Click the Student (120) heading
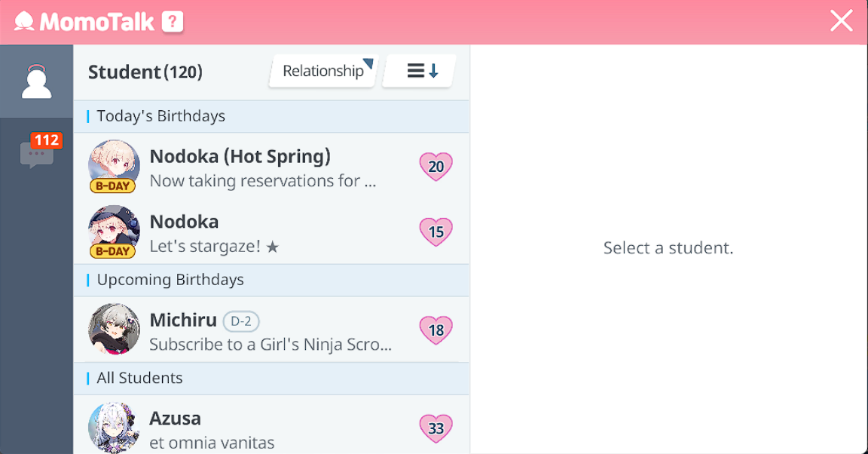This screenshot has width=868, height=454. coord(145,72)
